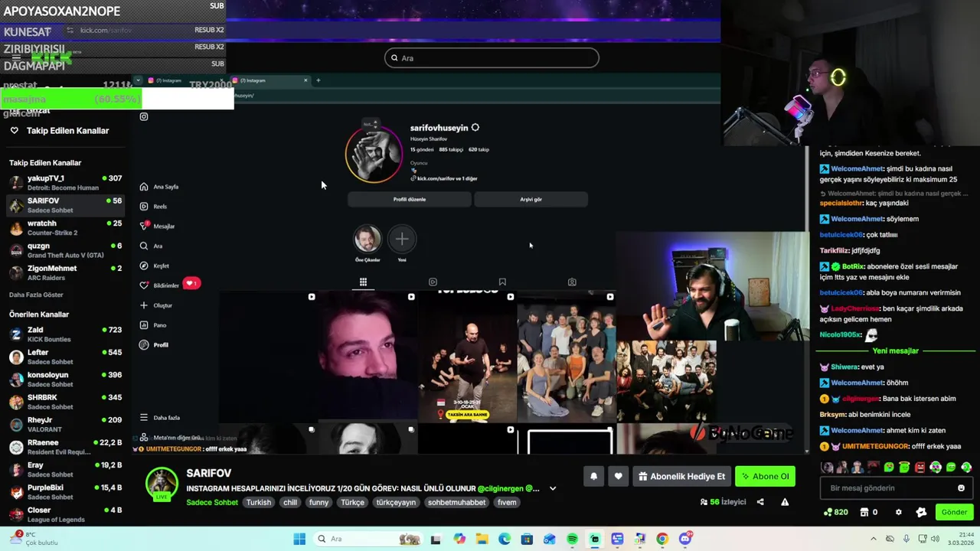Screen dimensions: 980x551
Task: Click the Abone Ol subscribe button
Action: pos(765,476)
